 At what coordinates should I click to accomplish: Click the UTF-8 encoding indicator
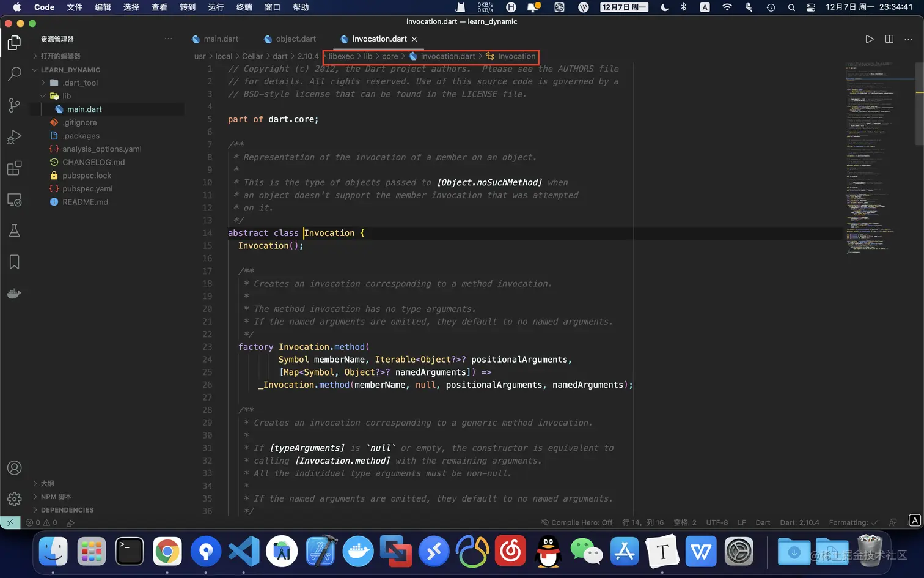point(717,522)
